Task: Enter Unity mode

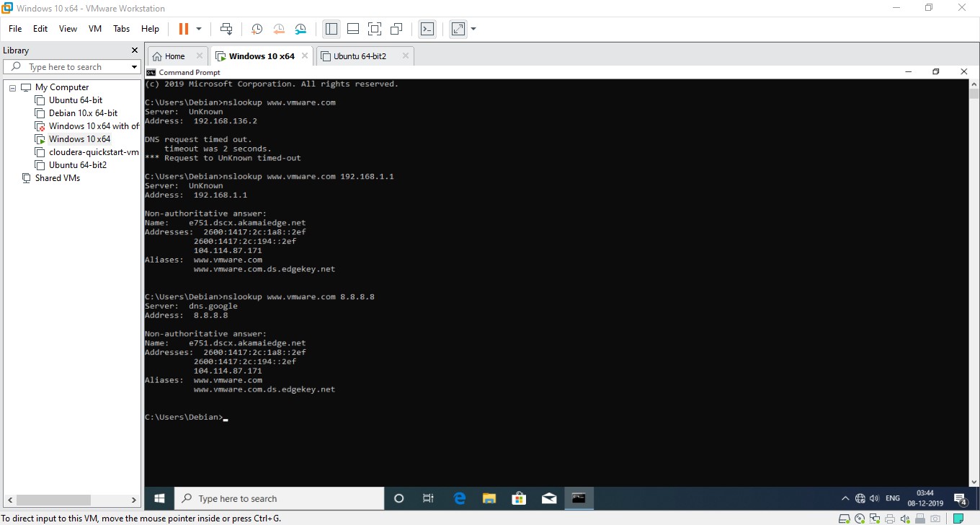Action: [x=396, y=29]
